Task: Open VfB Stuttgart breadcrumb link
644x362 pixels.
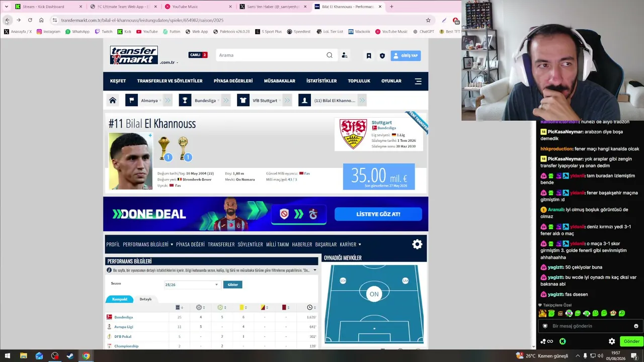Action: 265,101
